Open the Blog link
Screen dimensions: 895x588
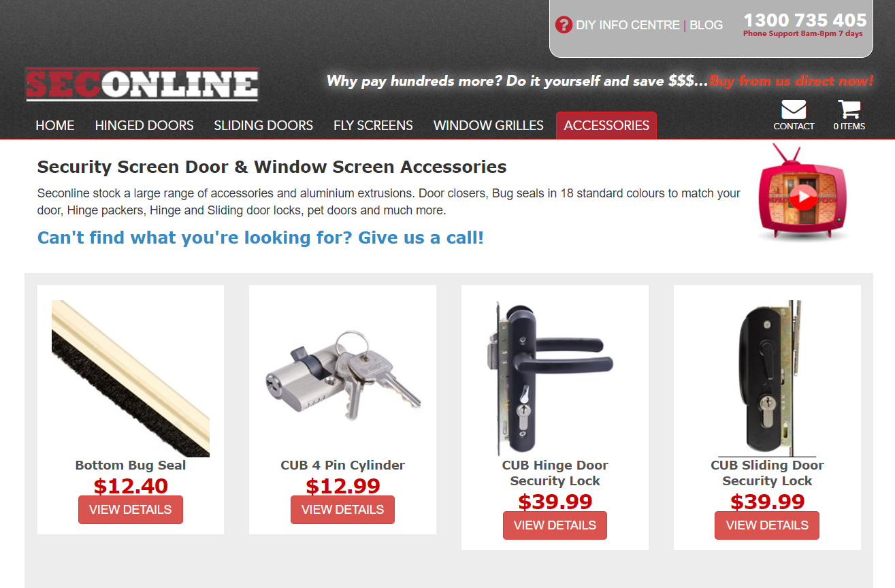pyautogui.click(x=706, y=25)
